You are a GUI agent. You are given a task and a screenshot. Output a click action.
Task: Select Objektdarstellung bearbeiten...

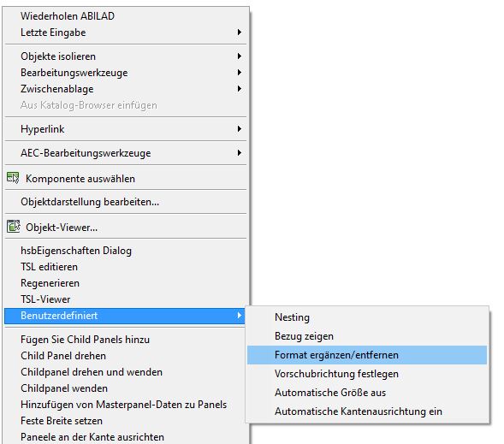[x=125, y=202]
